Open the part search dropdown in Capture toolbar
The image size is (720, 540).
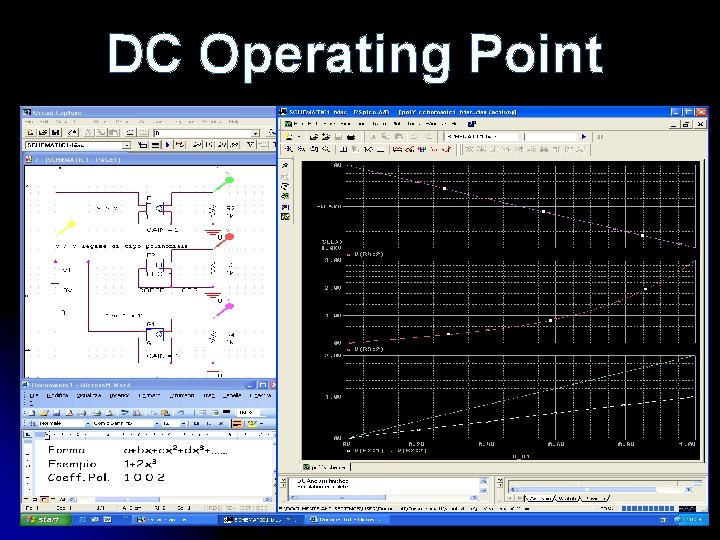click(255, 133)
